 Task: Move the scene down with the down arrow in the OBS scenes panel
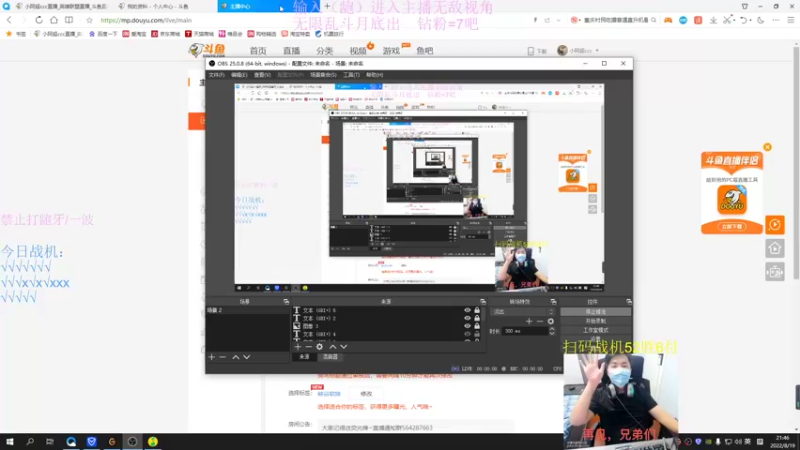[247, 357]
